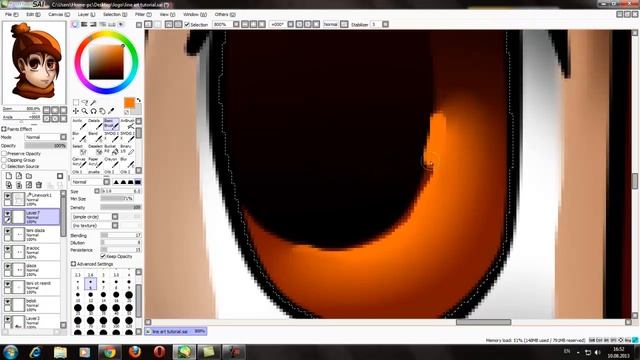640x360 pixels.
Task: Choose the Crayon brush tool
Action: coord(111,162)
